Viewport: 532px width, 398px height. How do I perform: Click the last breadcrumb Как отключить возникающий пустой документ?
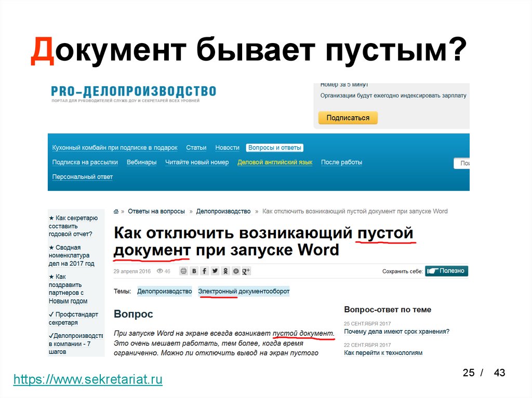tap(355, 212)
